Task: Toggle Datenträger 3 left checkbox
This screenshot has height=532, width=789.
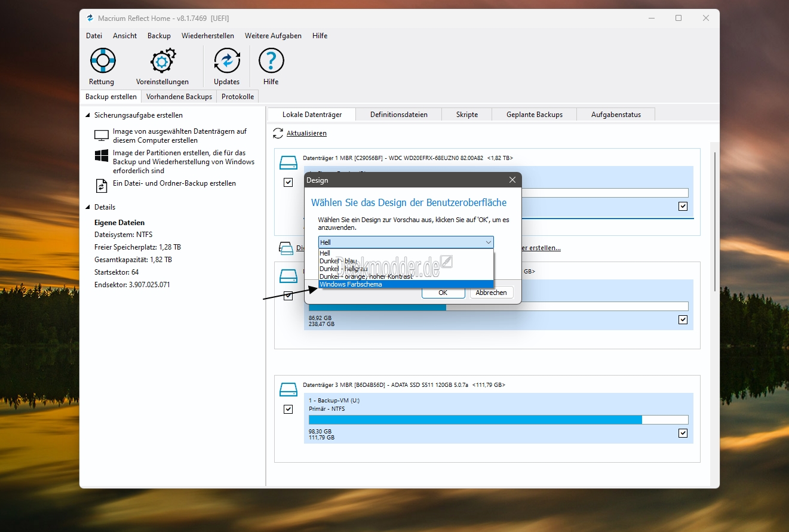Action: pyautogui.click(x=288, y=409)
